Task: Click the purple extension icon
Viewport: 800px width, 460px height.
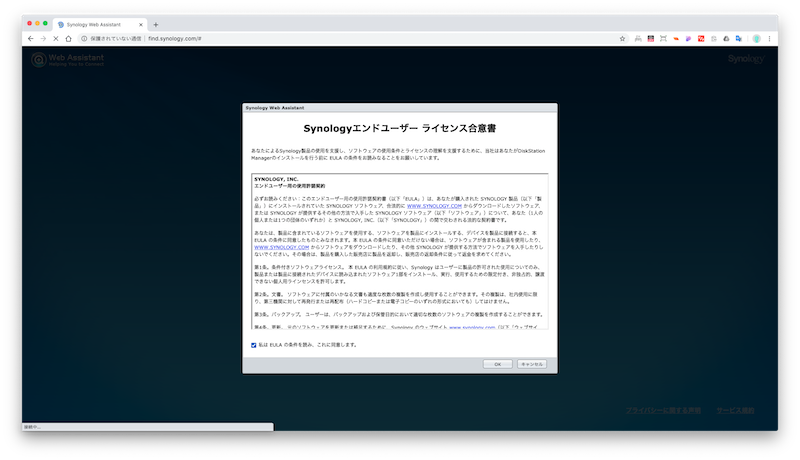Action: (688, 39)
